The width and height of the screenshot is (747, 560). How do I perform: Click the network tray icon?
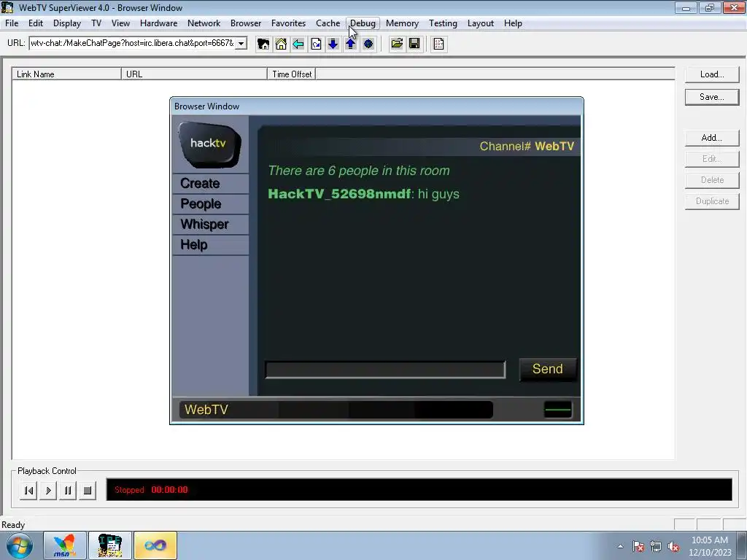coord(656,546)
